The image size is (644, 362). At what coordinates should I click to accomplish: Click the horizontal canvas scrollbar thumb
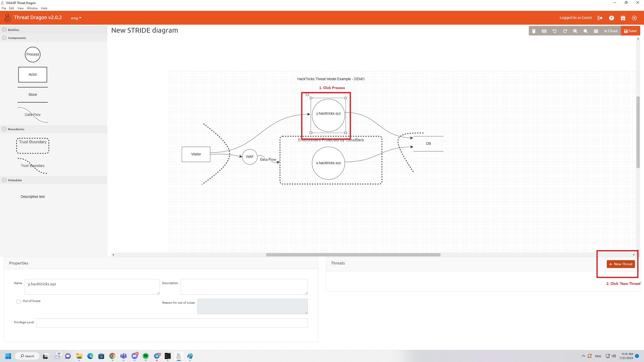[x=353, y=255]
